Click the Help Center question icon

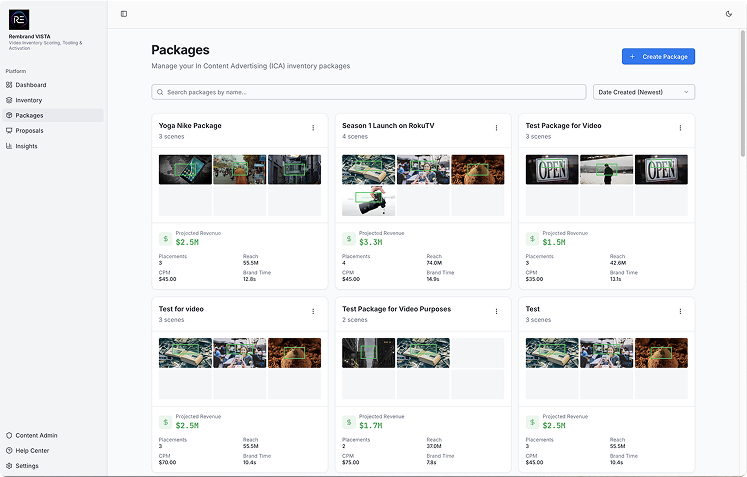9,450
